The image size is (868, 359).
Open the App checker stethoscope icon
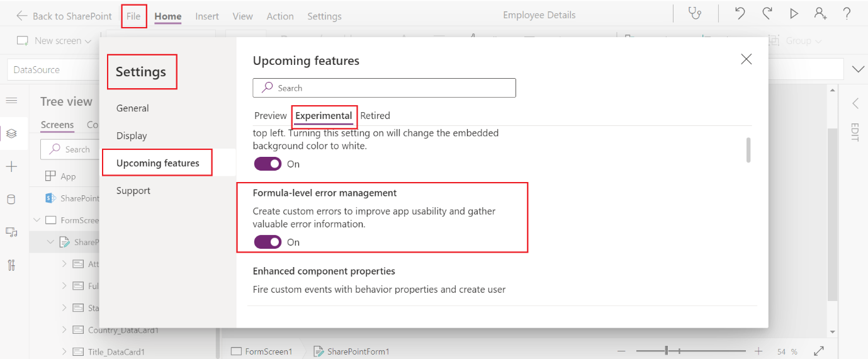coord(695,14)
